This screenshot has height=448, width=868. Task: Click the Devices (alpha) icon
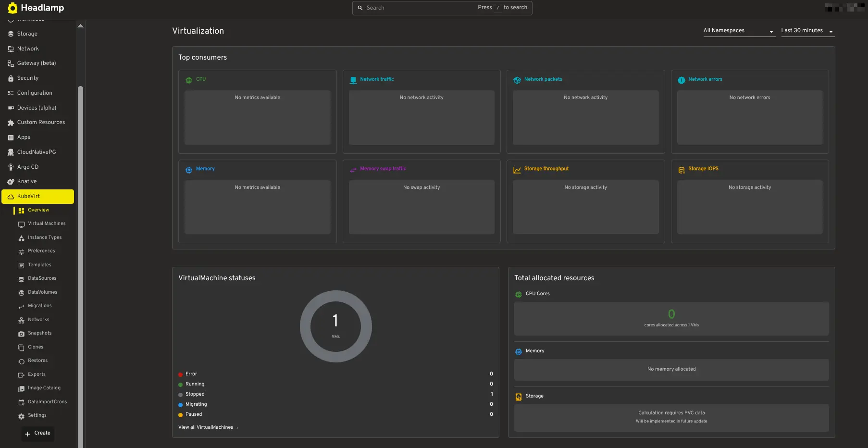click(x=11, y=108)
